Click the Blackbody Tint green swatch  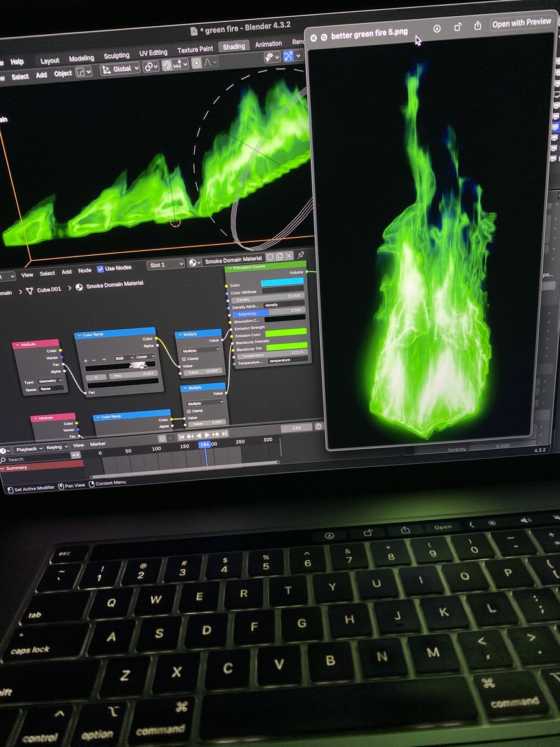[x=287, y=347]
